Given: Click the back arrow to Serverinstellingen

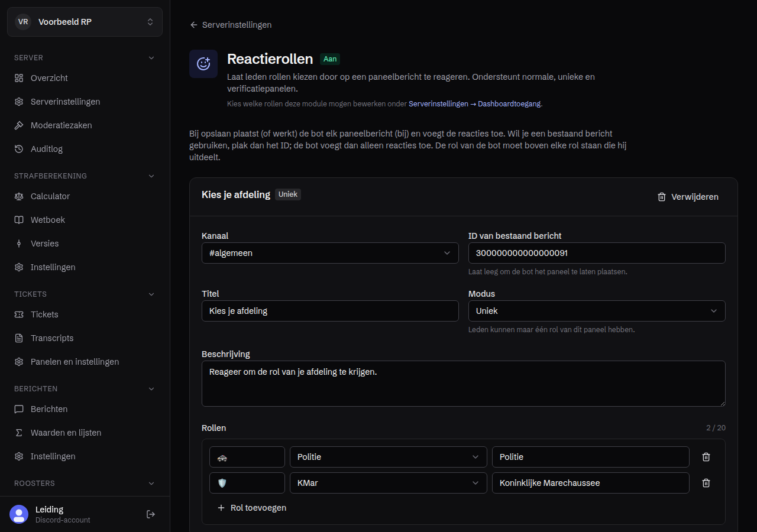Looking at the screenshot, I should coord(193,25).
